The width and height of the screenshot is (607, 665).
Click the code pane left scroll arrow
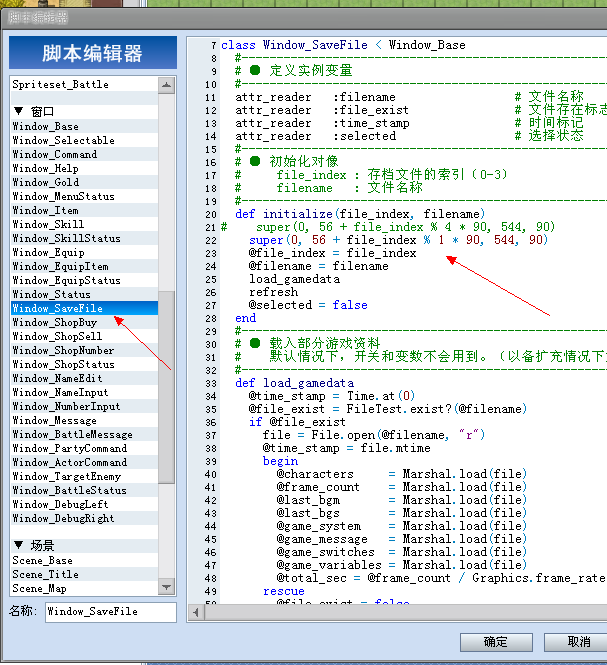(196, 612)
